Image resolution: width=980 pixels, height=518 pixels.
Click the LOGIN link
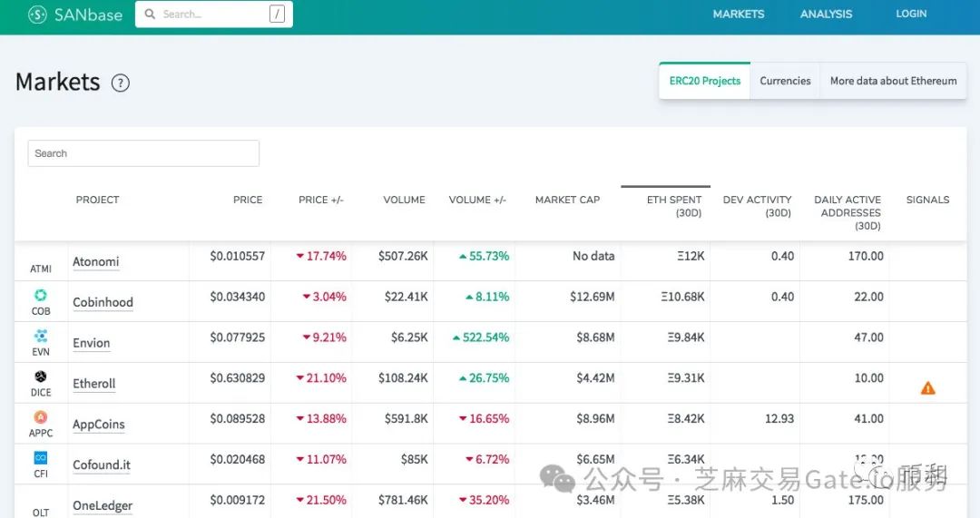(x=911, y=15)
